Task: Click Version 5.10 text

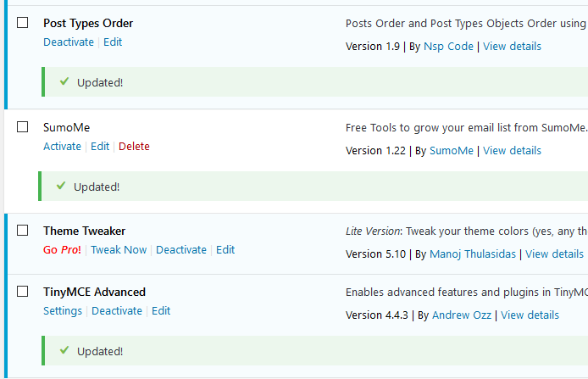Action: point(375,254)
